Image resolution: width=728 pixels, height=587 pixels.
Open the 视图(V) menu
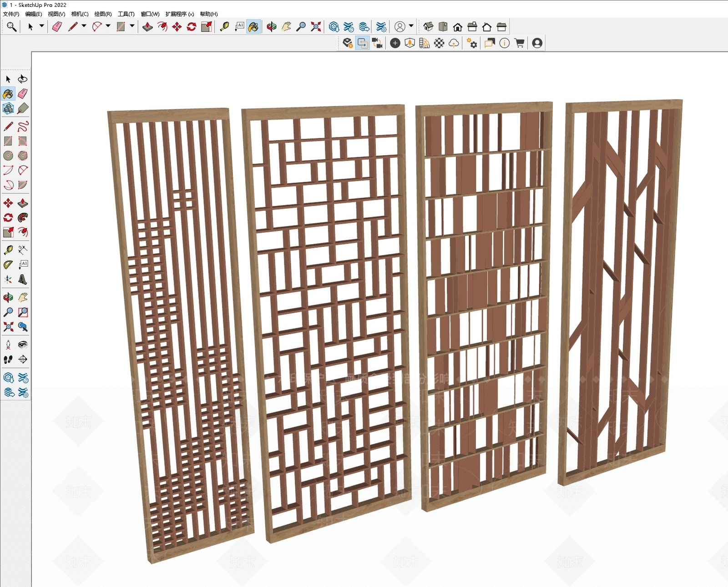(56, 14)
